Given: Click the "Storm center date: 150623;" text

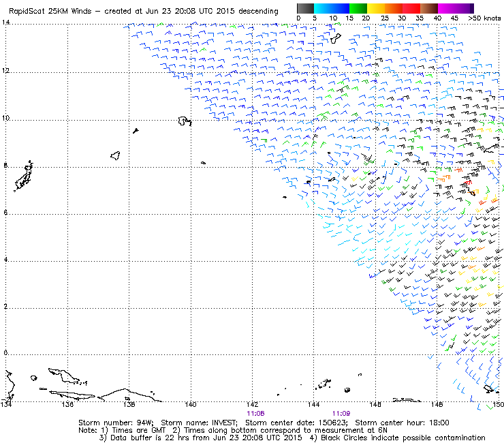Looking at the screenshot, I should (x=296, y=423).
